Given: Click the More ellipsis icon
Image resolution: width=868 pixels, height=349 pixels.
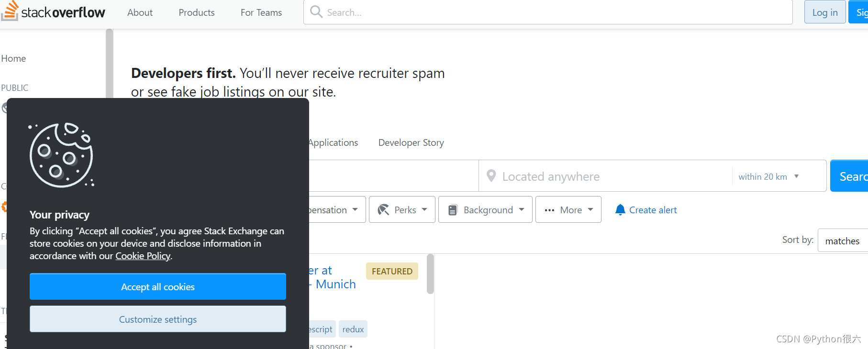Looking at the screenshot, I should [x=549, y=210].
